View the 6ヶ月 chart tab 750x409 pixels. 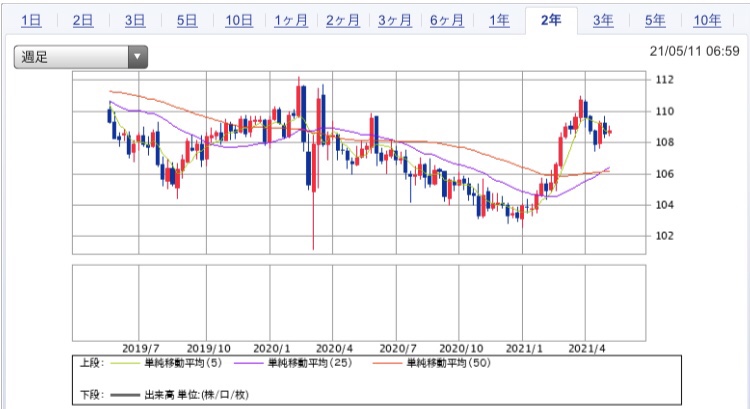[x=447, y=20]
